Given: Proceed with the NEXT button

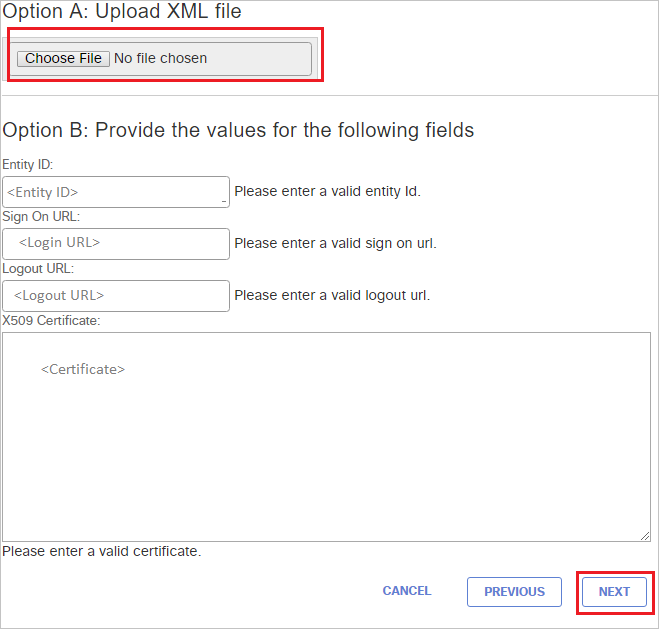Looking at the screenshot, I should [x=614, y=592].
